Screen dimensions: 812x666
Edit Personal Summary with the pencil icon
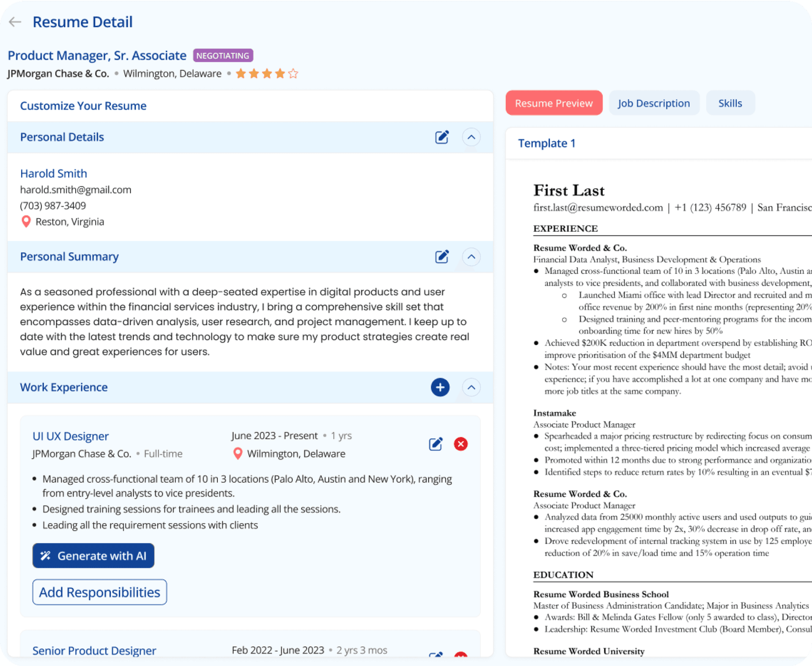[442, 257]
